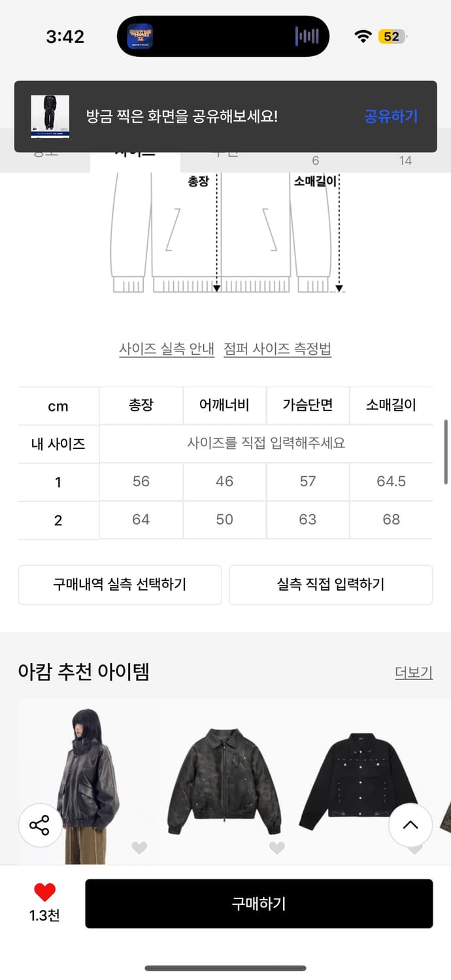Tap the Wi-Fi status icon

[x=363, y=36]
